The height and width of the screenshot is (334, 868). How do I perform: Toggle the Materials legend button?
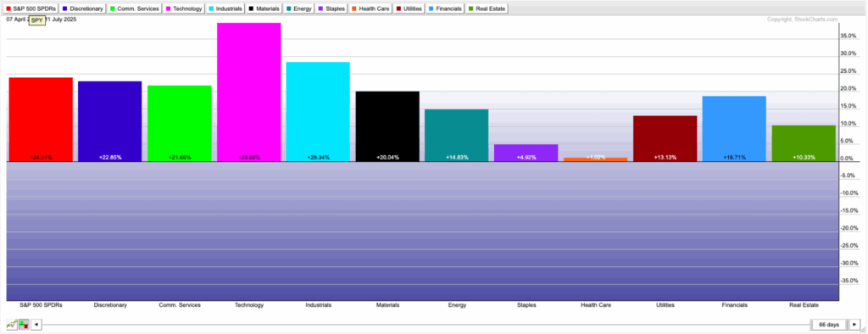point(264,8)
